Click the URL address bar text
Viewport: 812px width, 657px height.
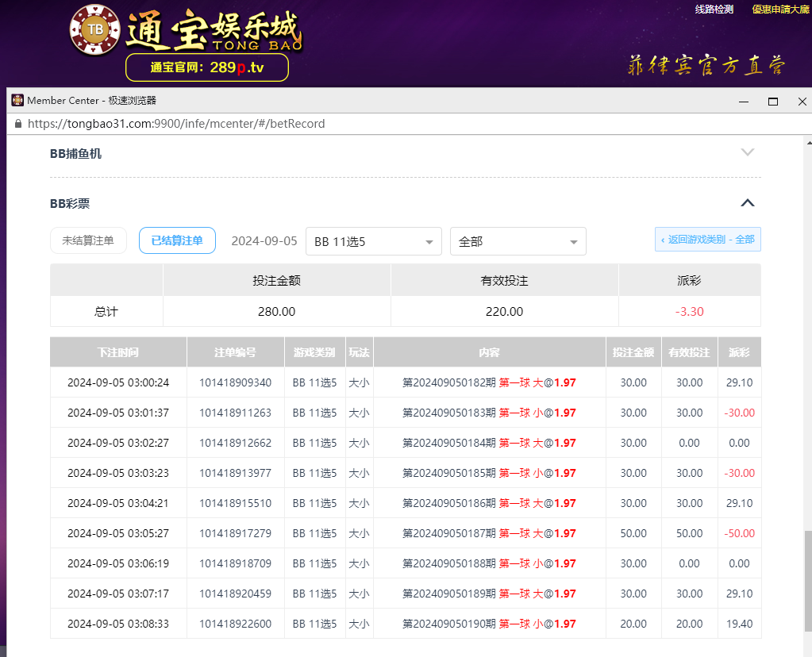point(176,124)
